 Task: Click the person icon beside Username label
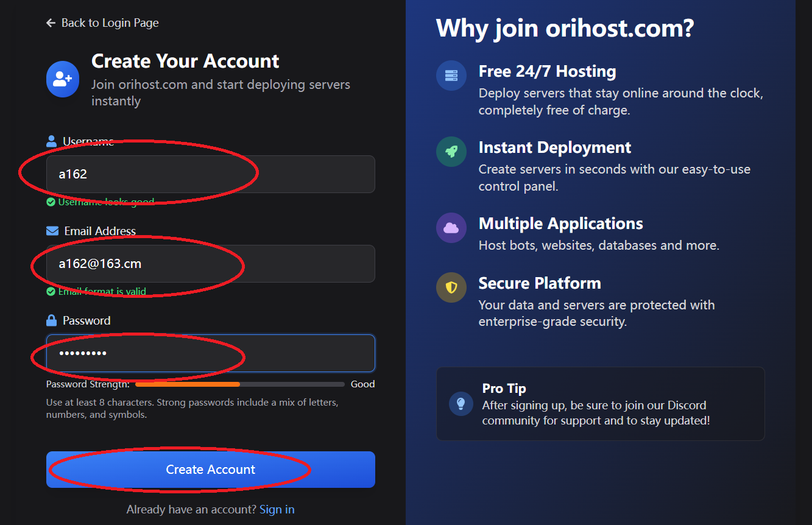tap(51, 141)
